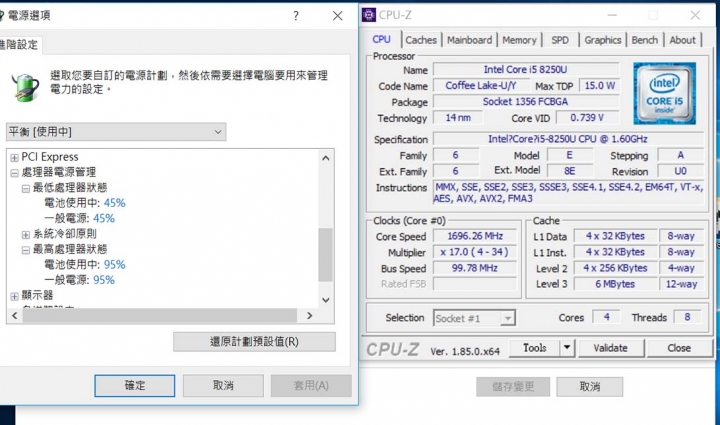Open the Tools dropdown arrow in CPU-Z
Viewport: 720px width, 425px height.
click(567, 348)
